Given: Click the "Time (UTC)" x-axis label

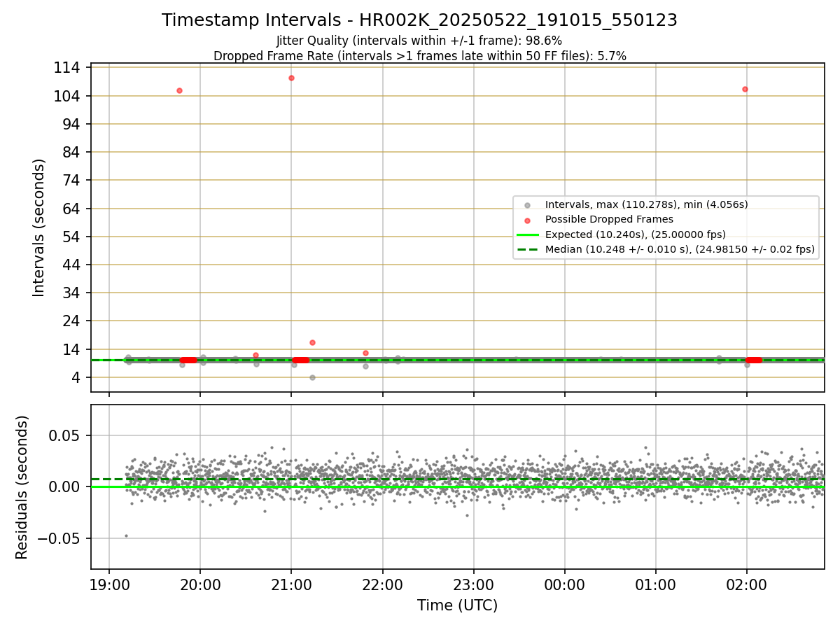Looking at the screenshot, I should (x=457, y=605).
